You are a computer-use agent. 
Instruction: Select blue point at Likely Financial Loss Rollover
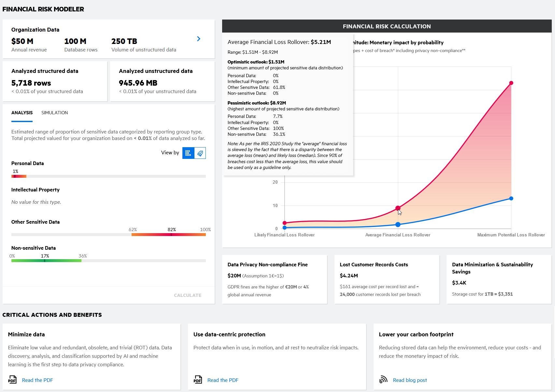coord(285,228)
